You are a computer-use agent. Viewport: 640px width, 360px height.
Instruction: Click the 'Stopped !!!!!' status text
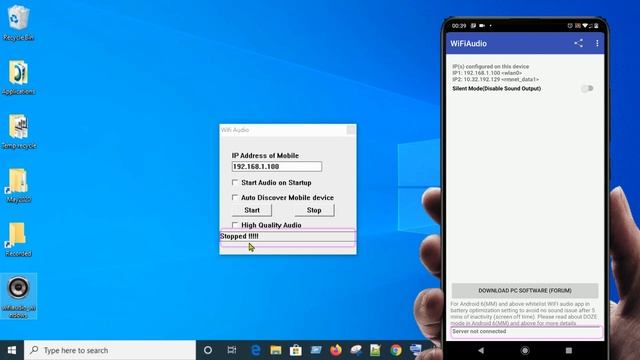pyautogui.click(x=239, y=236)
